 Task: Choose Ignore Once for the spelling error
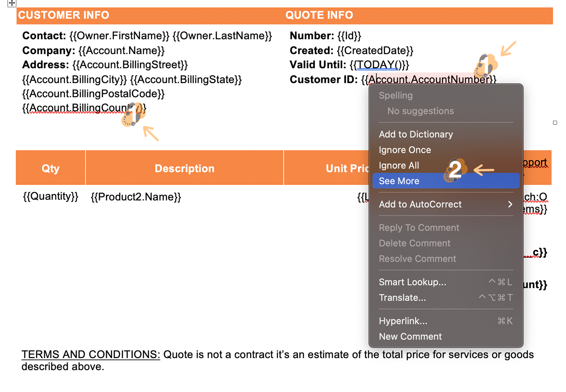(x=404, y=150)
